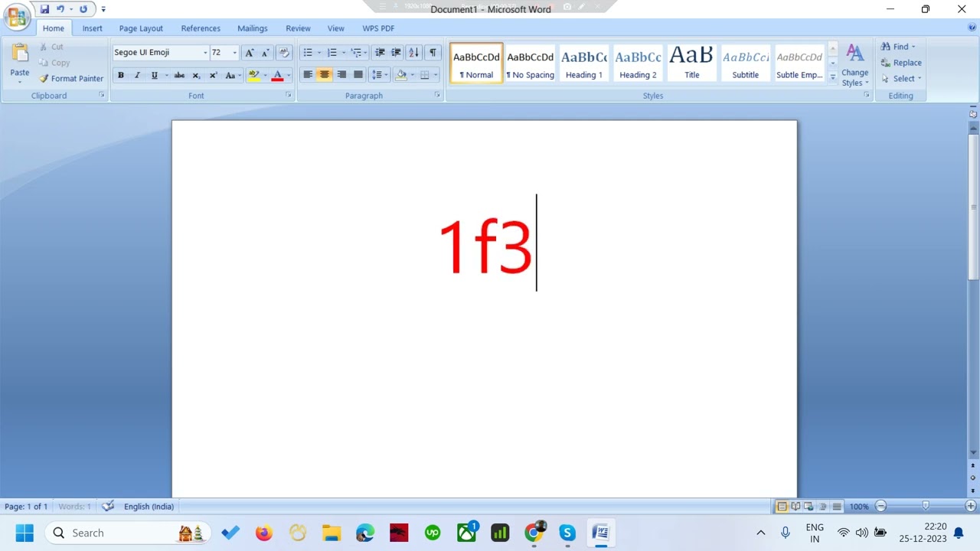Toggle italic formatting
The height and width of the screenshot is (551, 980).
coord(137,75)
